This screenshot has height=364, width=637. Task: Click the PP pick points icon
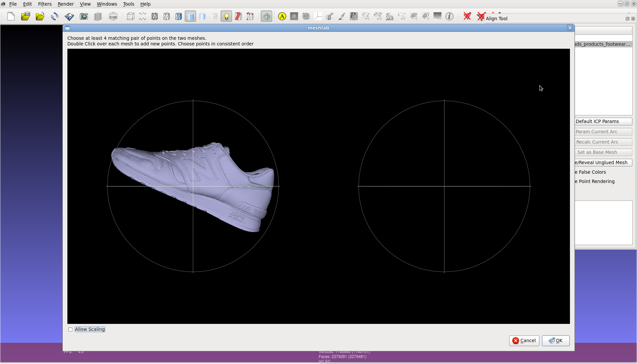[x=354, y=16]
